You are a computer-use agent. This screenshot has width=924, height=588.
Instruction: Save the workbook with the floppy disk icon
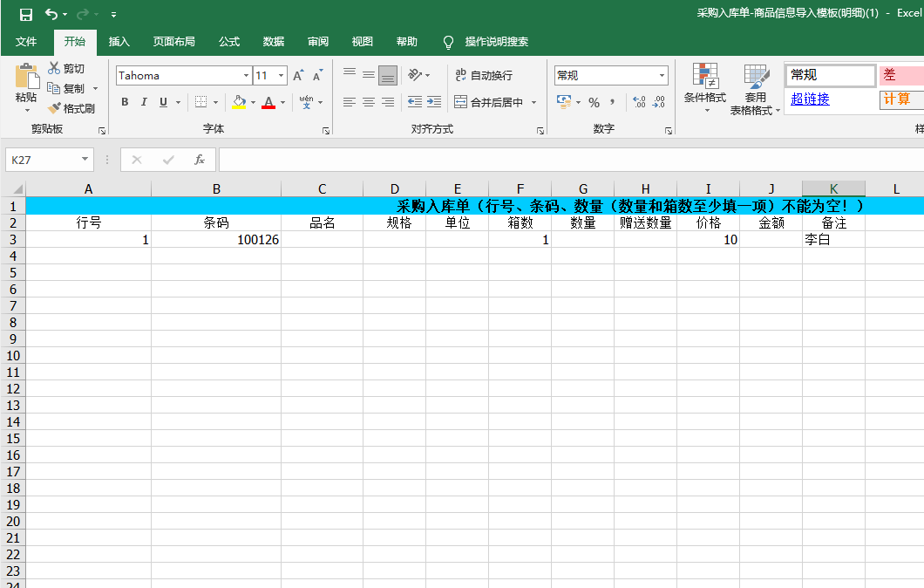point(26,14)
